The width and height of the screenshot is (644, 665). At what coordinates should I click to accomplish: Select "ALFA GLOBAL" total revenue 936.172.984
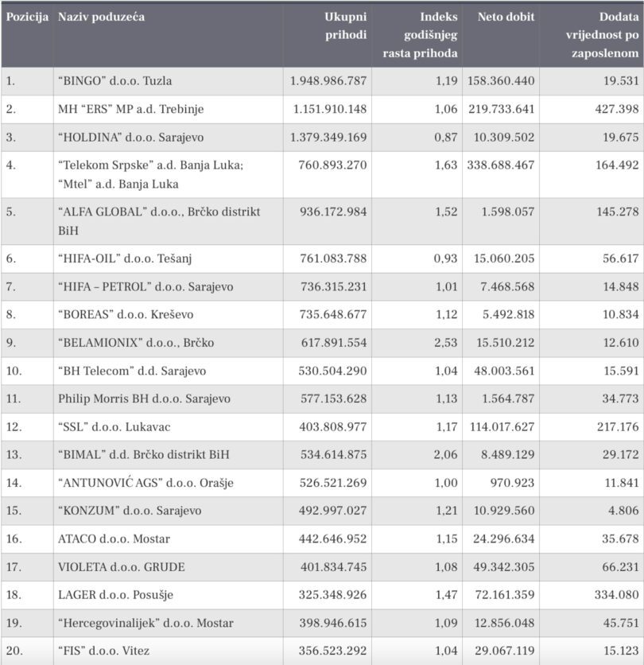(x=329, y=212)
